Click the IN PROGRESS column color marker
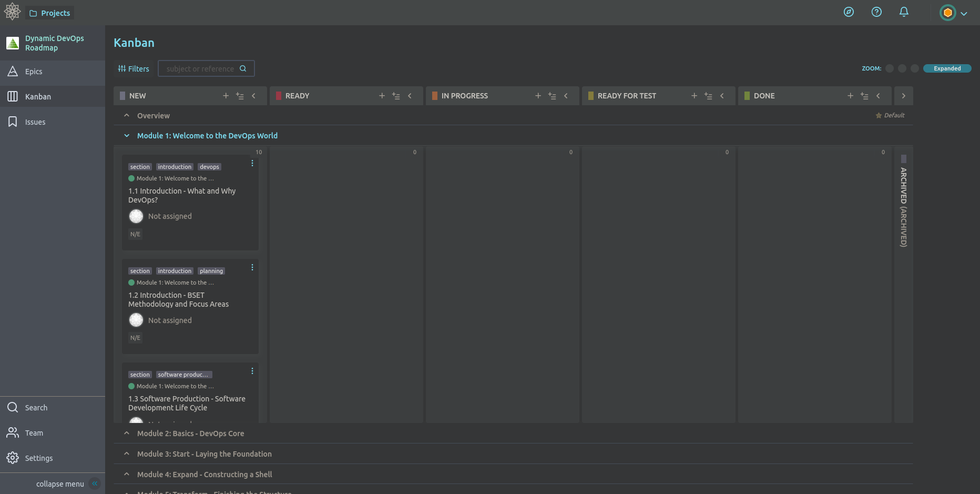The width and height of the screenshot is (980, 494). tap(435, 96)
